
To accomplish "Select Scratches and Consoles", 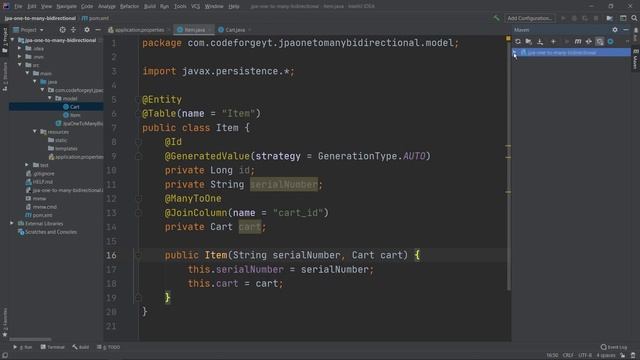I will coord(47,232).
